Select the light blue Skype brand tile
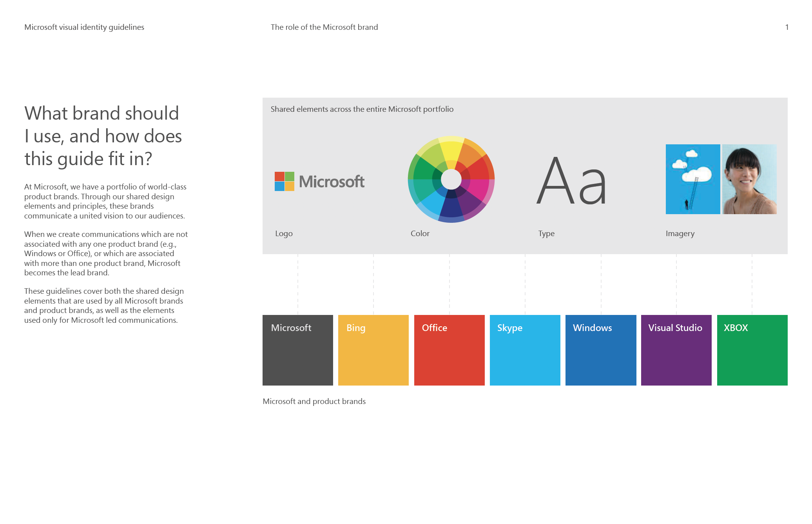 [525, 350]
